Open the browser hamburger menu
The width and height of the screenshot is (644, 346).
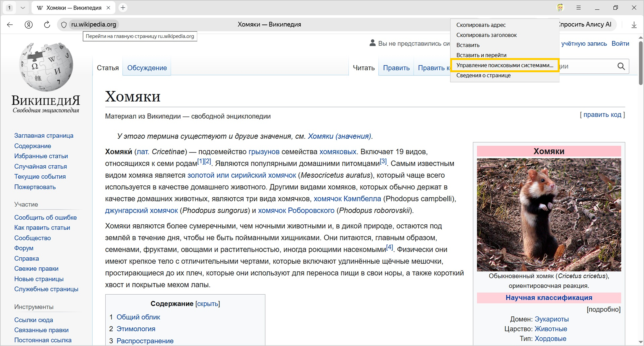tap(578, 8)
